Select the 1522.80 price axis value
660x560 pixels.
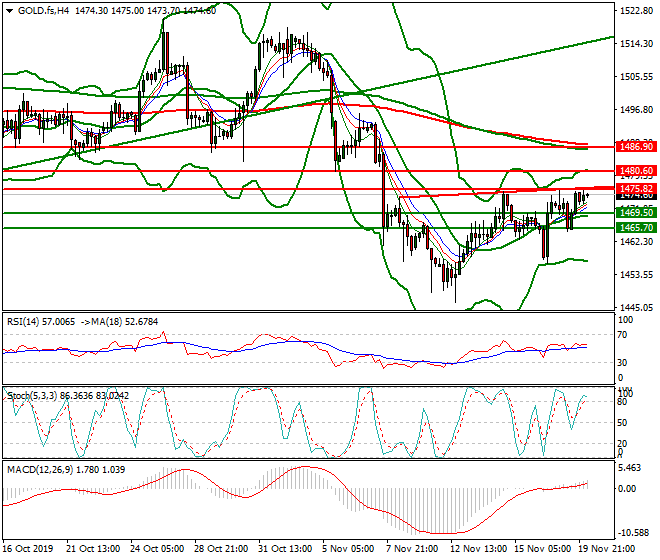click(636, 11)
